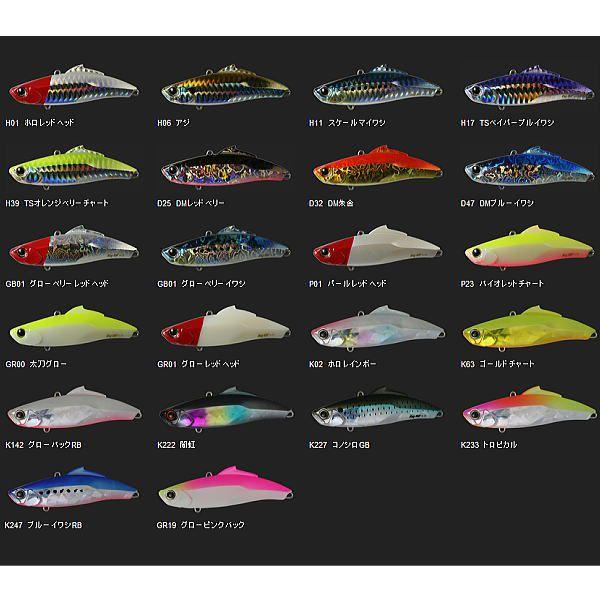Select the D32 orange and gold lure
The height and width of the screenshot is (600, 600).
point(377,167)
